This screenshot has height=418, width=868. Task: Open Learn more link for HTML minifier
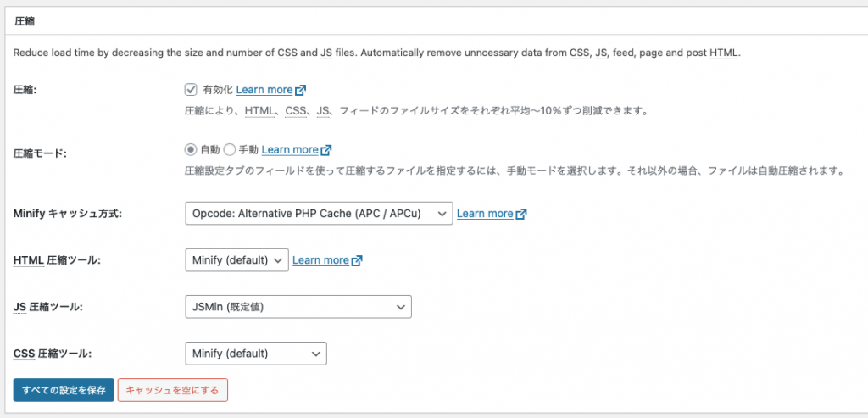point(320,260)
